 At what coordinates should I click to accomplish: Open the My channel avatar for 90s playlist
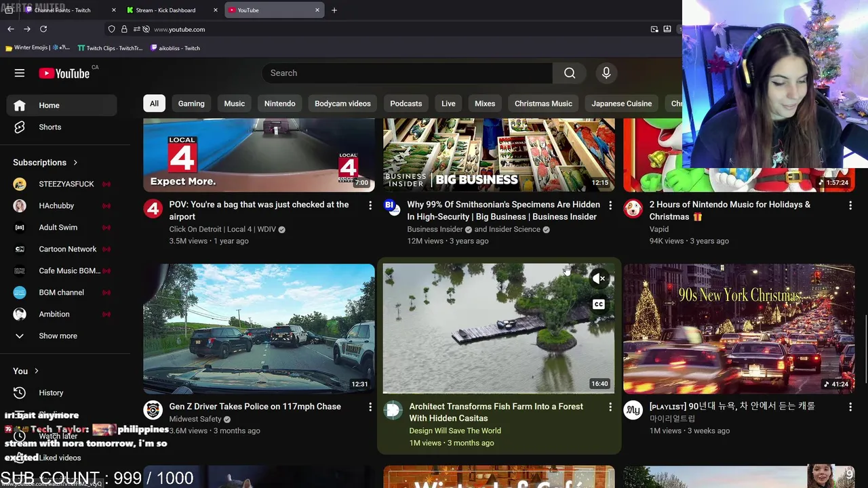point(633,410)
